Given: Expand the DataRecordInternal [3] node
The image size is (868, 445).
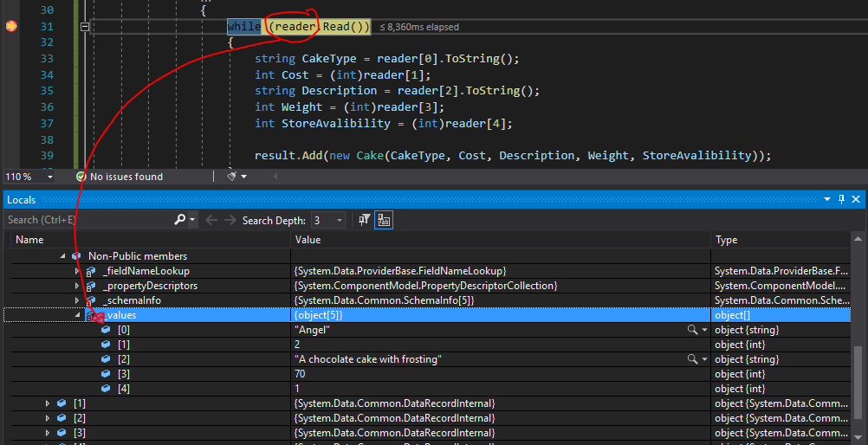Looking at the screenshot, I should 48,432.
